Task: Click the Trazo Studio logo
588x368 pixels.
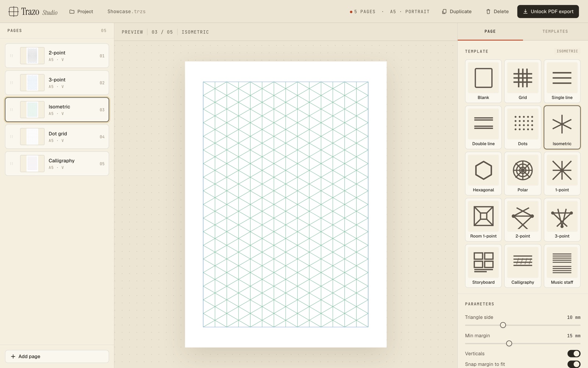Action: point(33,11)
